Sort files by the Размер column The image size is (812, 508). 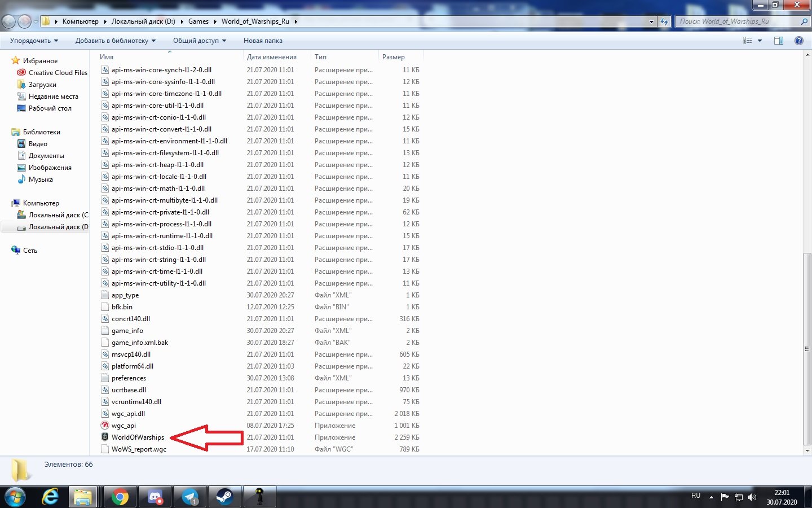pyautogui.click(x=393, y=57)
